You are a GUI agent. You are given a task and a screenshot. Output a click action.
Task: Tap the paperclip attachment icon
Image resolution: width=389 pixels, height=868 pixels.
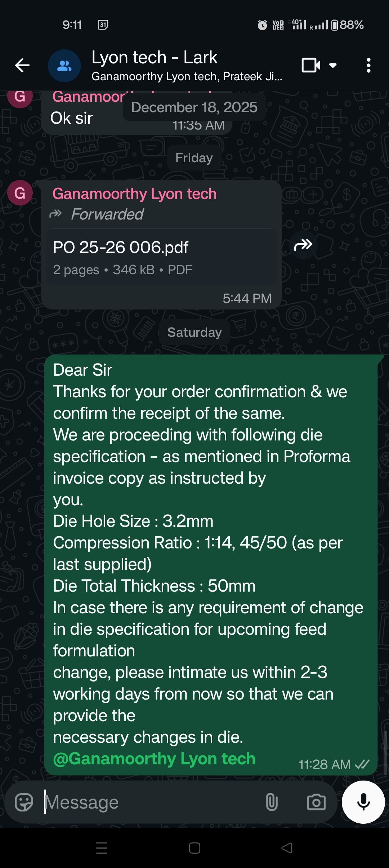272,802
